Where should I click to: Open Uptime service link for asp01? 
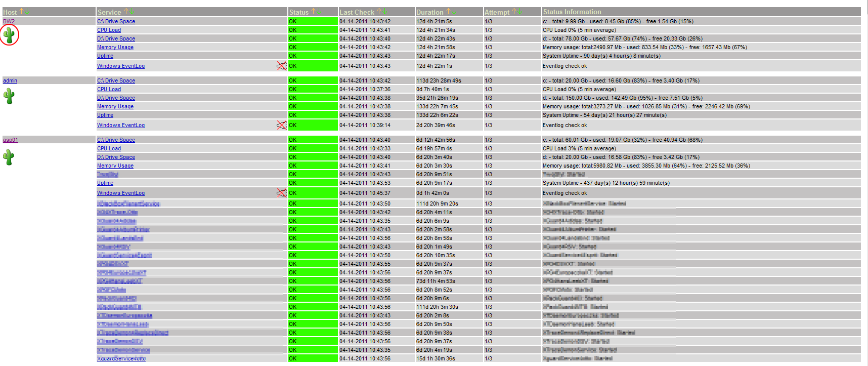105,183
